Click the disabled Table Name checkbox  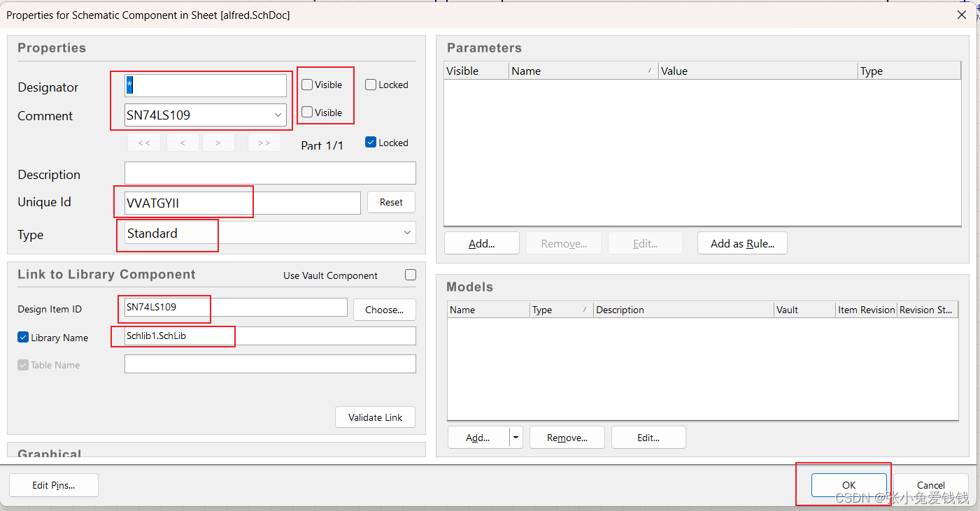pyautogui.click(x=23, y=364)
